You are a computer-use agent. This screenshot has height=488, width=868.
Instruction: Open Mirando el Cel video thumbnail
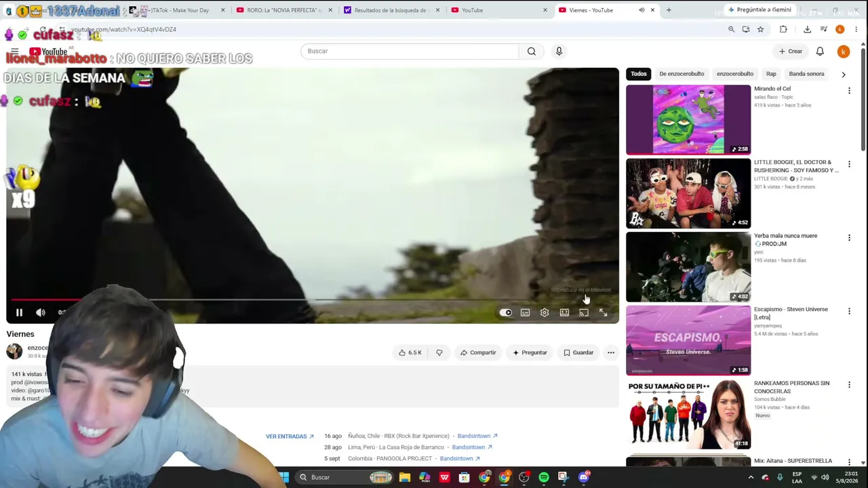pyautogui.click(x=688, y=120)
